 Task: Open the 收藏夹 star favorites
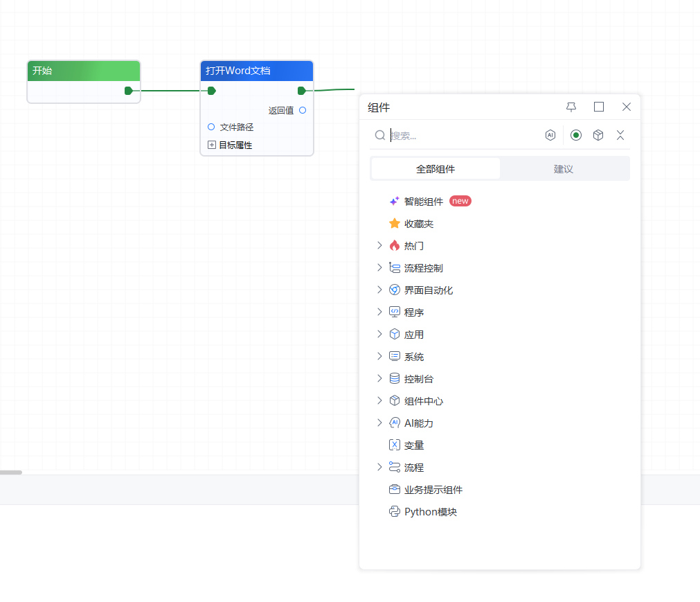[x=418, y=224]
